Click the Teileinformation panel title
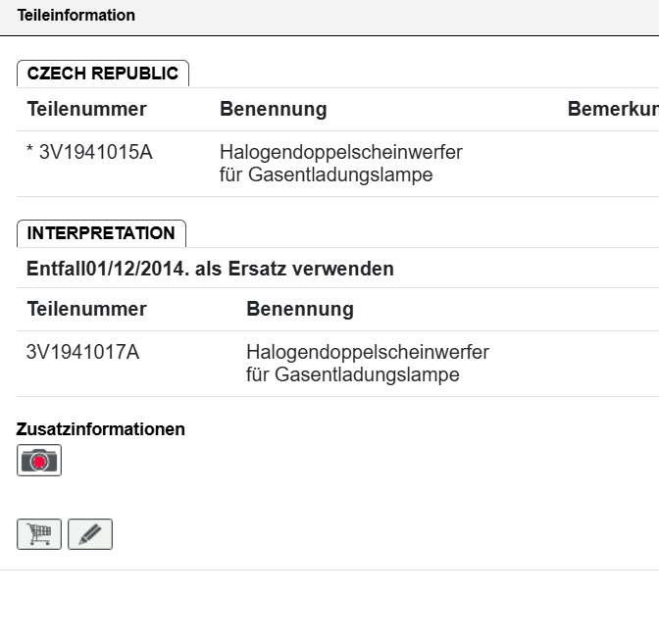This screenshot has width=659, height=644. click(x=76, y=16)
